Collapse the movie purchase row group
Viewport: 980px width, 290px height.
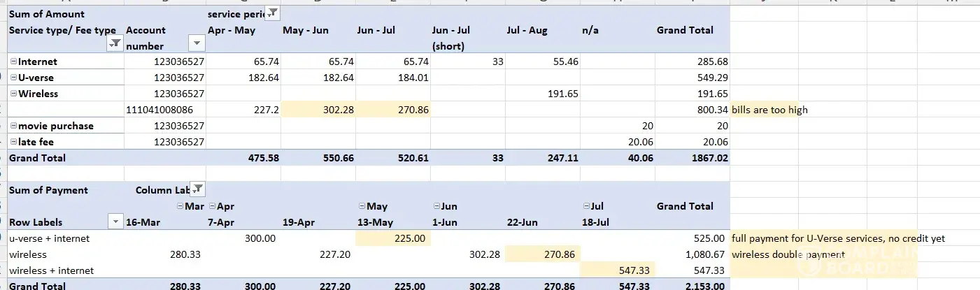(x=14, y=126)
